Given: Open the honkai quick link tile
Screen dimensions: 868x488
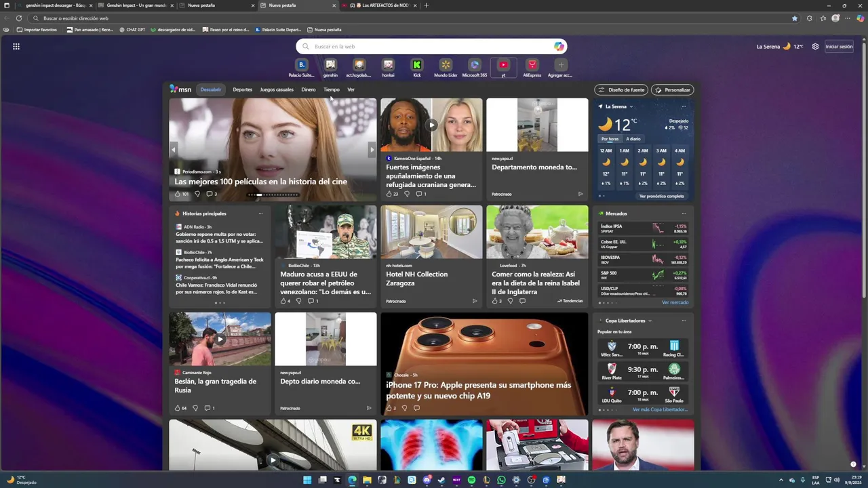Looking at the screenshot, I should [388, 68].
